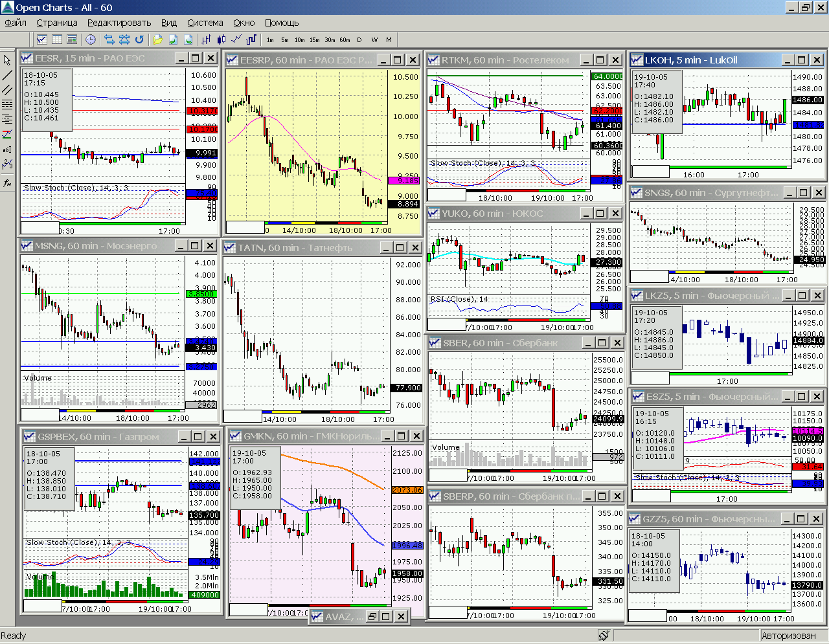The width and height of the screenshot is (829, 644).
Task: Open the TATN chart window system menu icon
Action: point(230,248)
